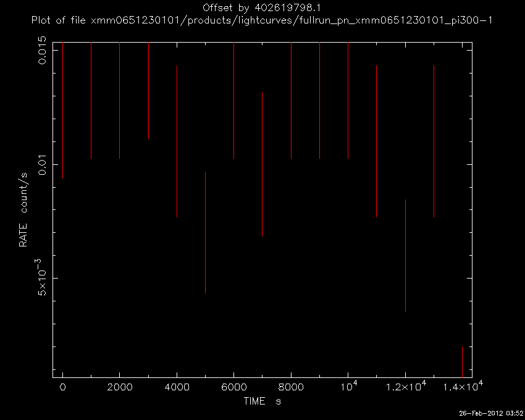Click the red error bar at time 6000
This screenshot has height=420, width=525.
(233, 101)
